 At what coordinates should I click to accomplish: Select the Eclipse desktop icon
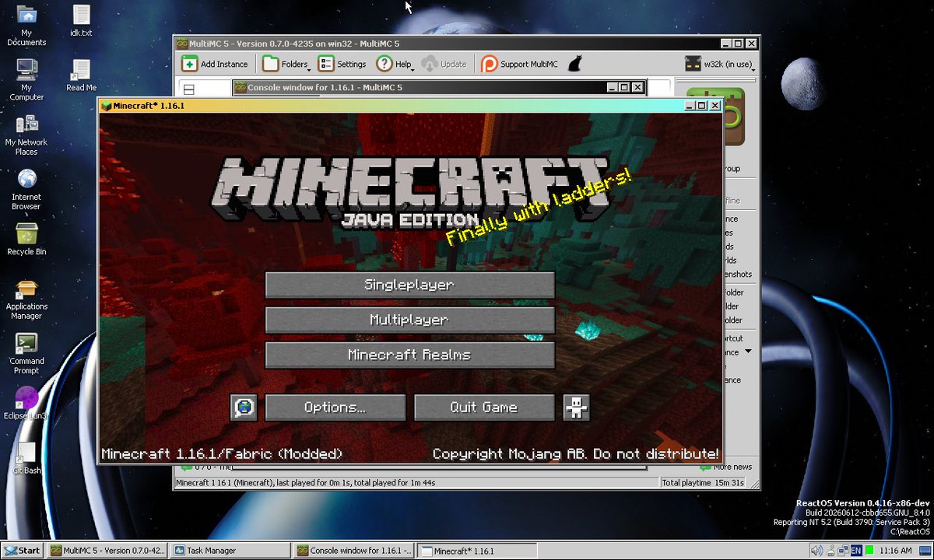[26, 404]
